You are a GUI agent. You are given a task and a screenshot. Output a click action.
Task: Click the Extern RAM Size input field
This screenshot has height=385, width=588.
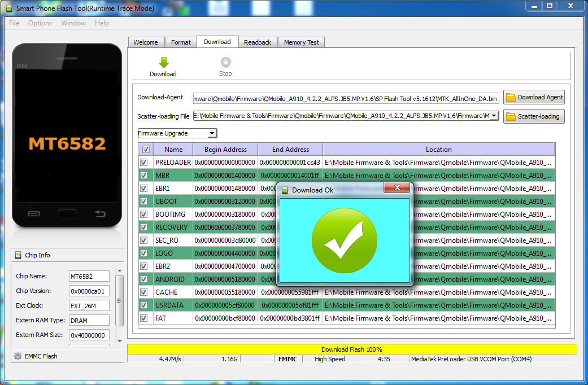click(x=88, y=335)
